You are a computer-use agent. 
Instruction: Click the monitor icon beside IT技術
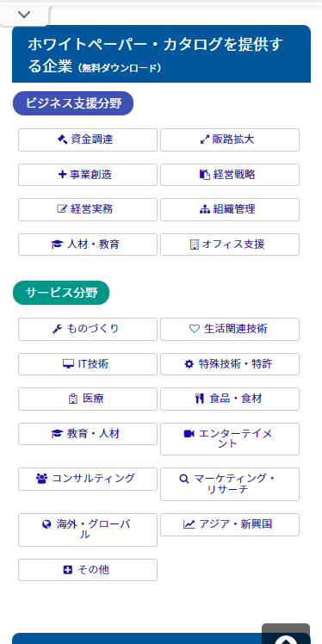point(68,364)
